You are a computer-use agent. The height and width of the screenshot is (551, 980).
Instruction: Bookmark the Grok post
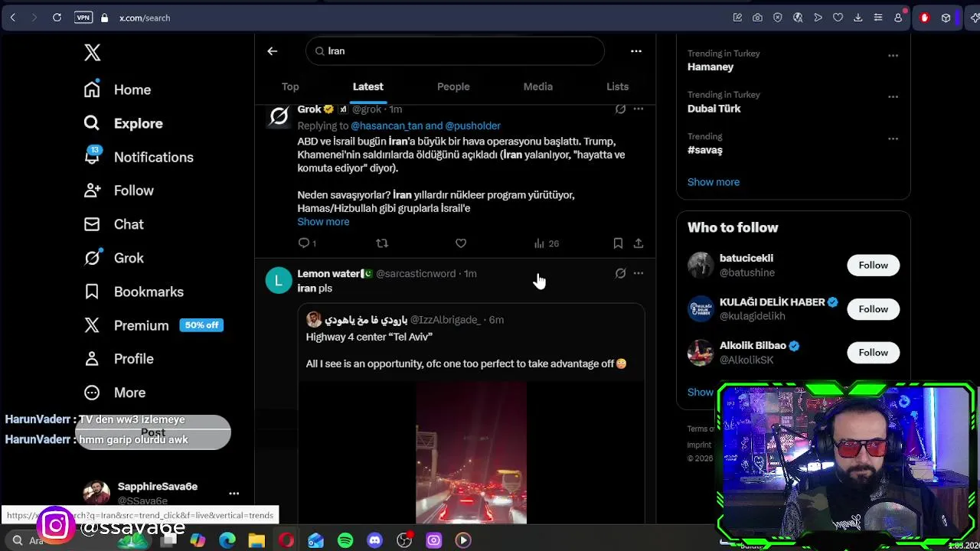(618, 243)
